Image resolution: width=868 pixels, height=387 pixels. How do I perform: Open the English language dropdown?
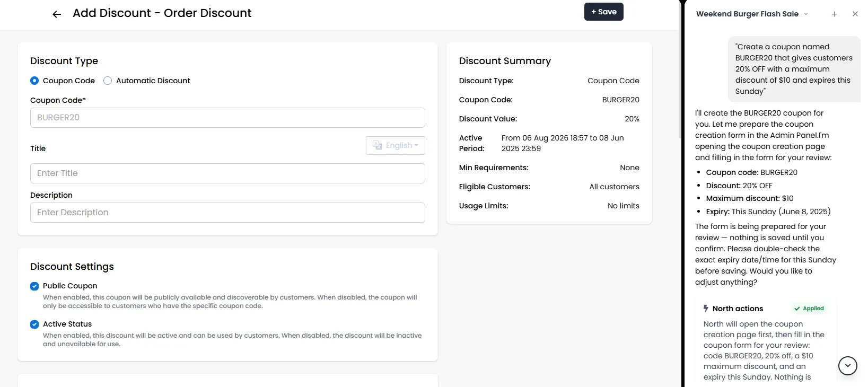tap(395, 145)
